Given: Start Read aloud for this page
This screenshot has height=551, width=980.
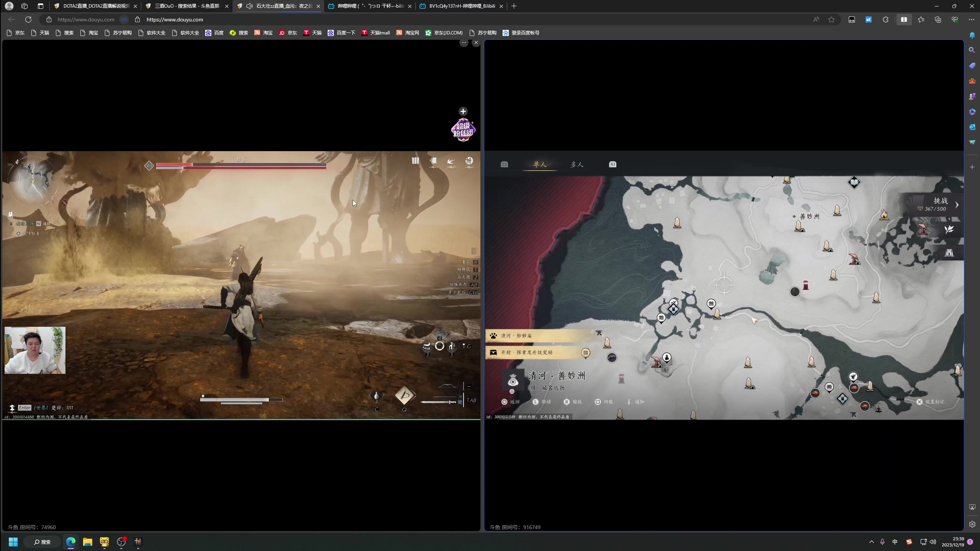Looking at the screenshot, I should point(816,20).
